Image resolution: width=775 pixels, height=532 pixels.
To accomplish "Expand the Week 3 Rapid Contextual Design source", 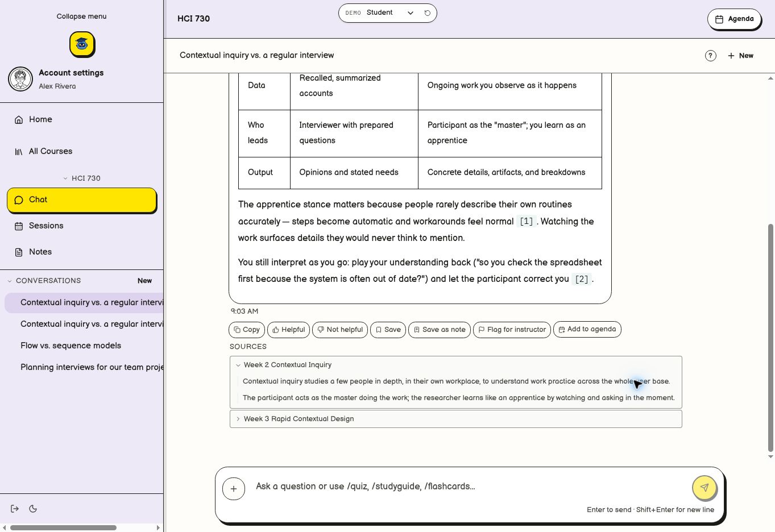I will (455, 419).
